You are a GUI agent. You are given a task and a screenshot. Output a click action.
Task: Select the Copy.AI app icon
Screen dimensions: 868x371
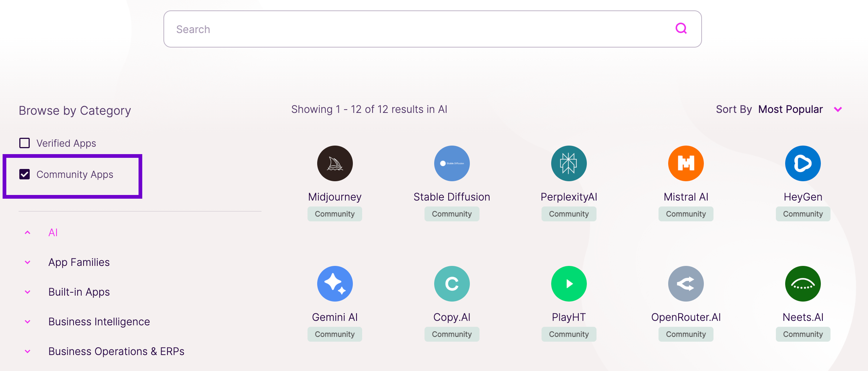click(x=452, y=284)
